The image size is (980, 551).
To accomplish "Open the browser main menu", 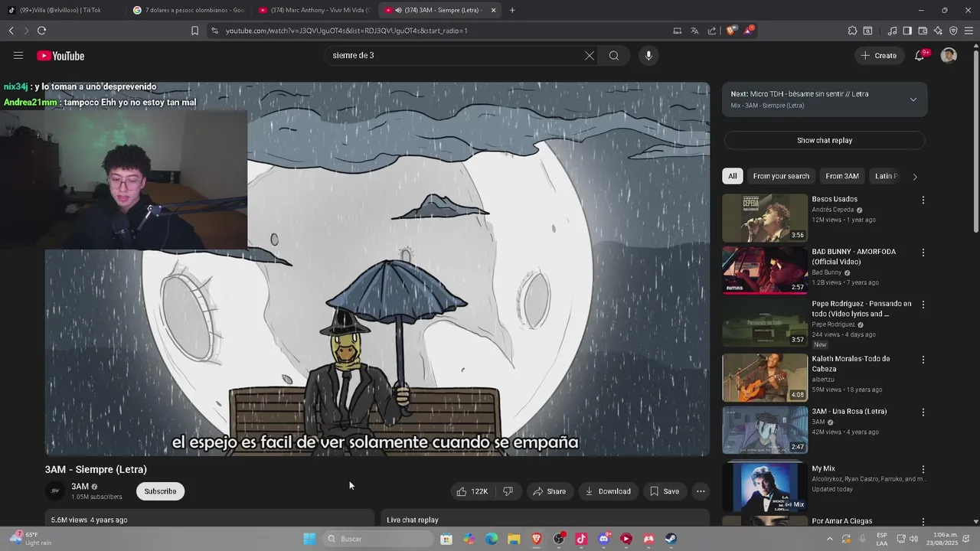I will (x=969, y=31).
